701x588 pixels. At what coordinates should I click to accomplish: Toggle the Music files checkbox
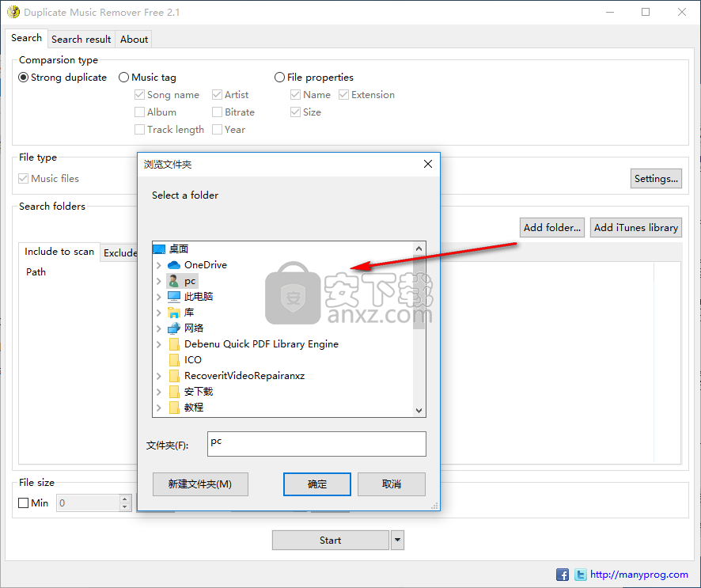[x=23, y=178]
